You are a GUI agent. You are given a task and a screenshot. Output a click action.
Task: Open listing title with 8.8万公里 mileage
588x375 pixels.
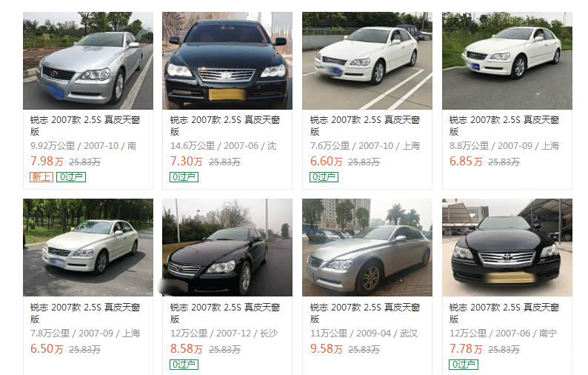[x=504, y=126]
